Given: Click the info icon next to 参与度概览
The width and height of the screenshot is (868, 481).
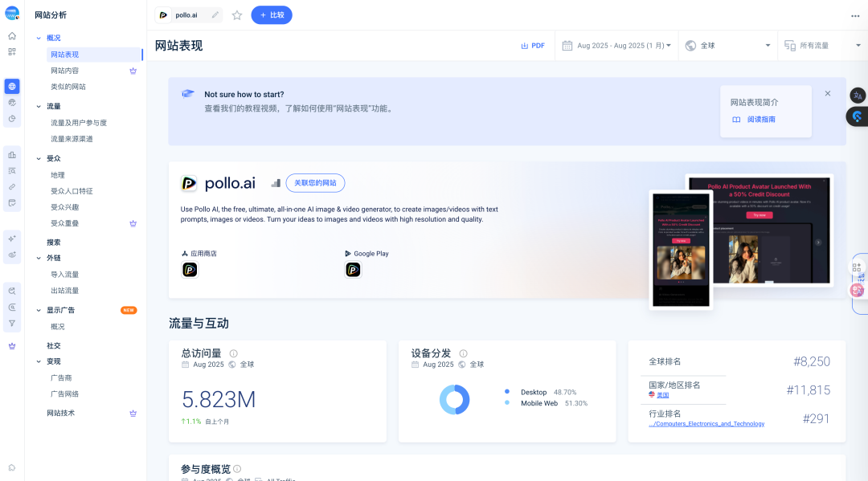Looking at the screenshot, I should [x=237, y=469].
